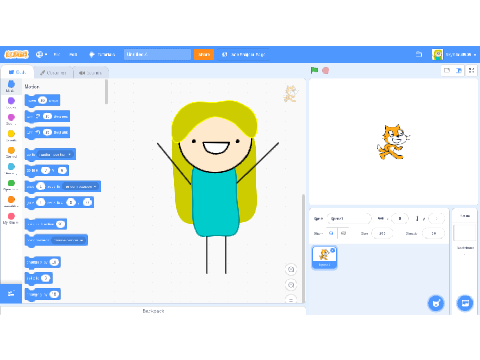Click the workspace zoom out button
The width and height of the screenshot is (480, 360).
pyautogui.click(x=291, y=285)
